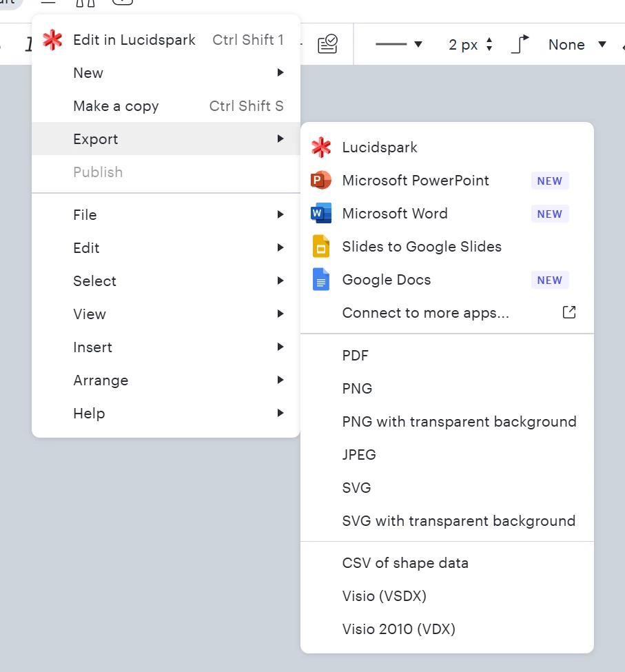Export as Visio 2010 (VDX)
This screenshot has width=625, height=672.
[x=447, y=629]
